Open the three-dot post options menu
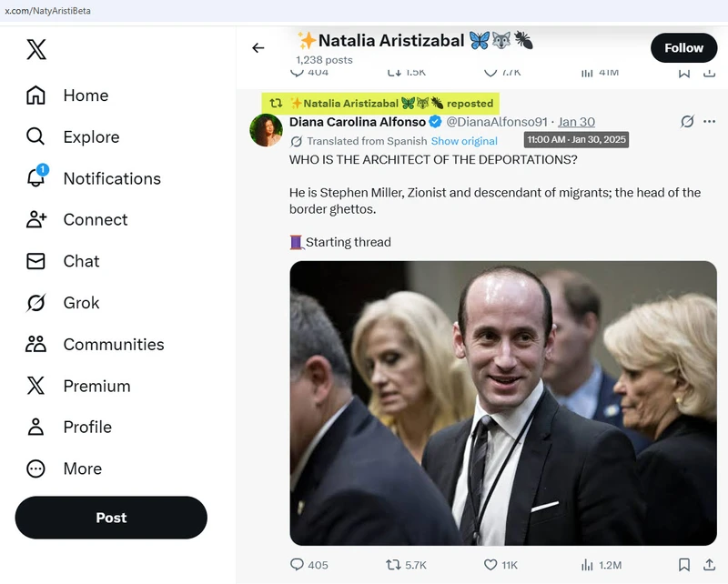The width and height of the screenshot is (728, 584). pyautogui.click(x=709, y=122)
